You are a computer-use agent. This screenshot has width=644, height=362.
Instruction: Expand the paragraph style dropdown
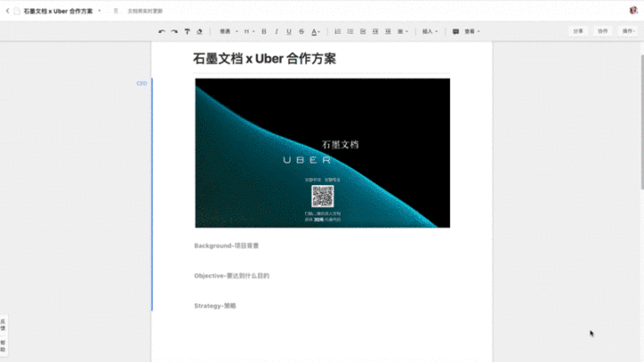[x=229, y=31]
